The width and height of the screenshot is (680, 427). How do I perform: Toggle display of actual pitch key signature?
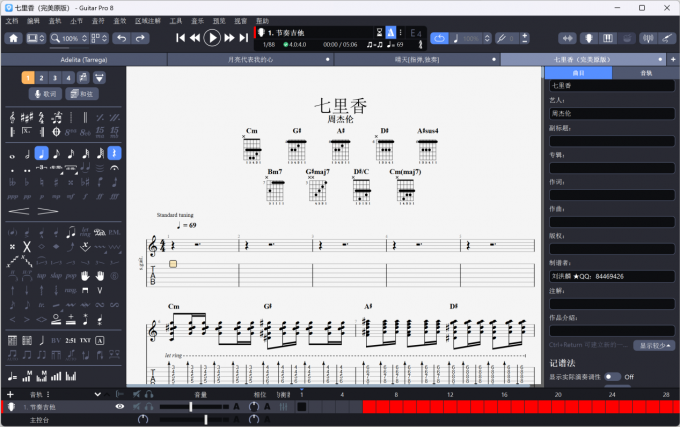pos(629,377)
